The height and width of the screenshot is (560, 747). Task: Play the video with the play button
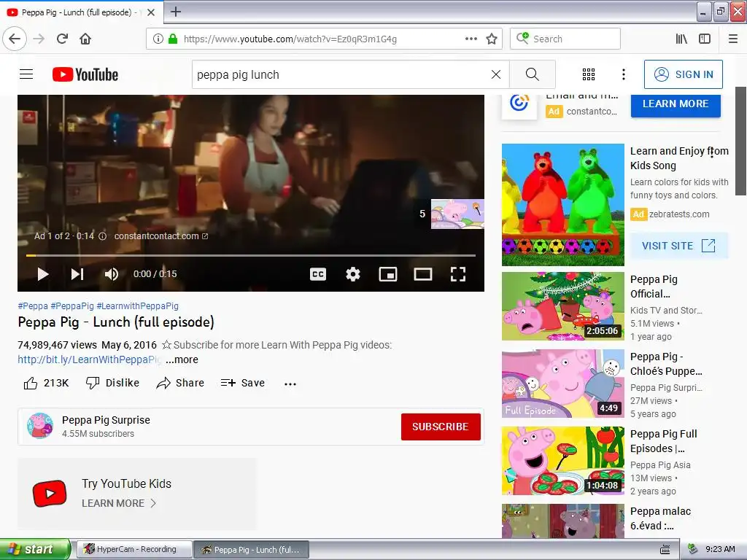(x=43, y=274)
